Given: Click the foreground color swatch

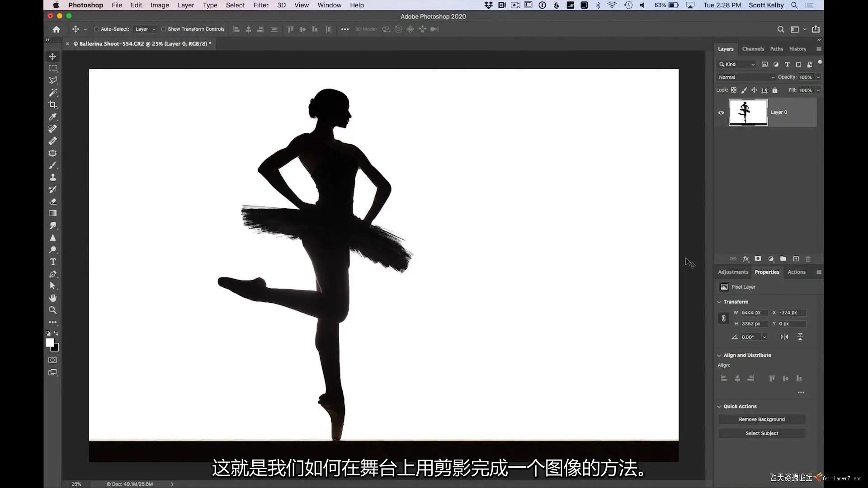Looking at the screenshot, I should click(50, 343).
